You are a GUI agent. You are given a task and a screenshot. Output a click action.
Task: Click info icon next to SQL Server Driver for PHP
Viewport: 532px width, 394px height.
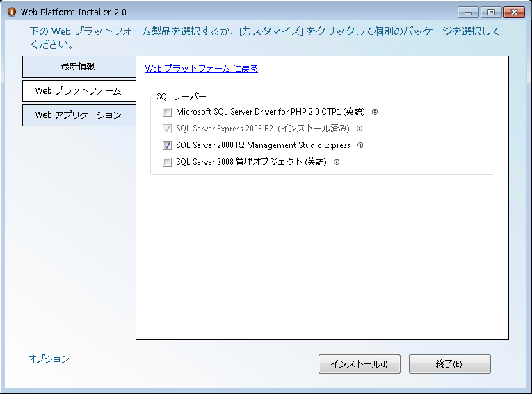375,112
